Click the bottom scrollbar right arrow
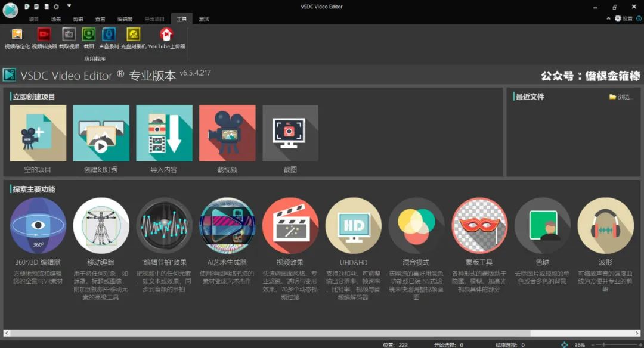 coord(637,334)
